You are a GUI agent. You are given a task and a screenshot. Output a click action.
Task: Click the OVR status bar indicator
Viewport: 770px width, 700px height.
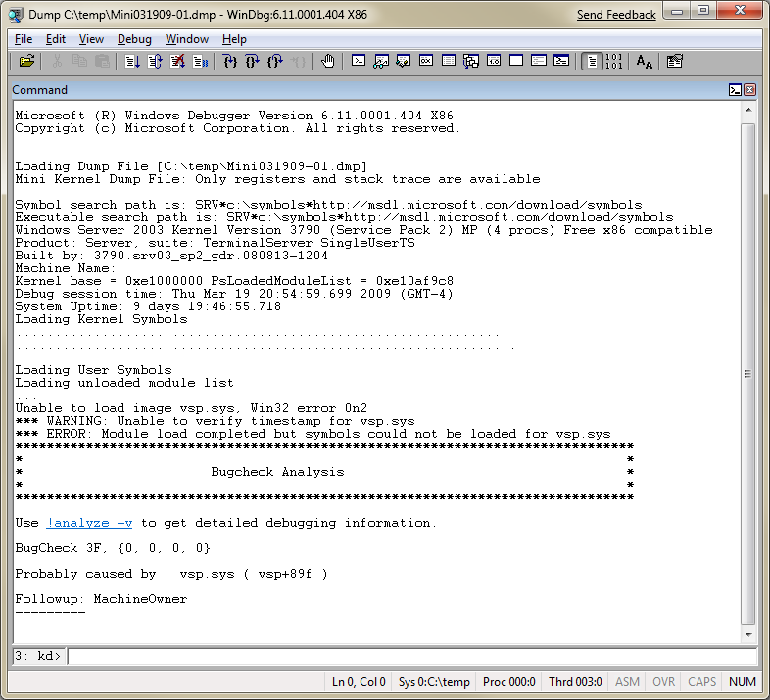point(663,682)
